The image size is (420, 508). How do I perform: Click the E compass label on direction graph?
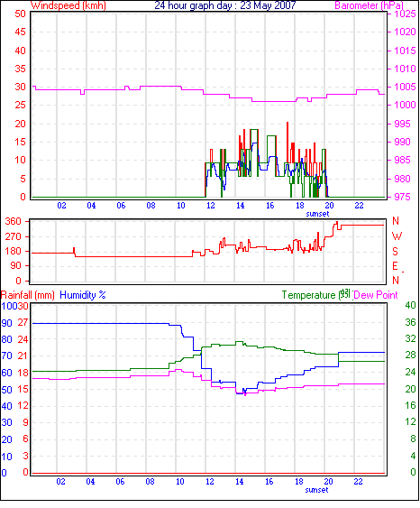395,266
